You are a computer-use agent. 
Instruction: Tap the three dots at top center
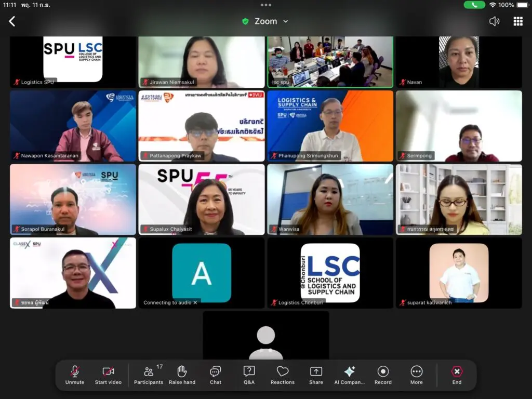pos(266,5)
